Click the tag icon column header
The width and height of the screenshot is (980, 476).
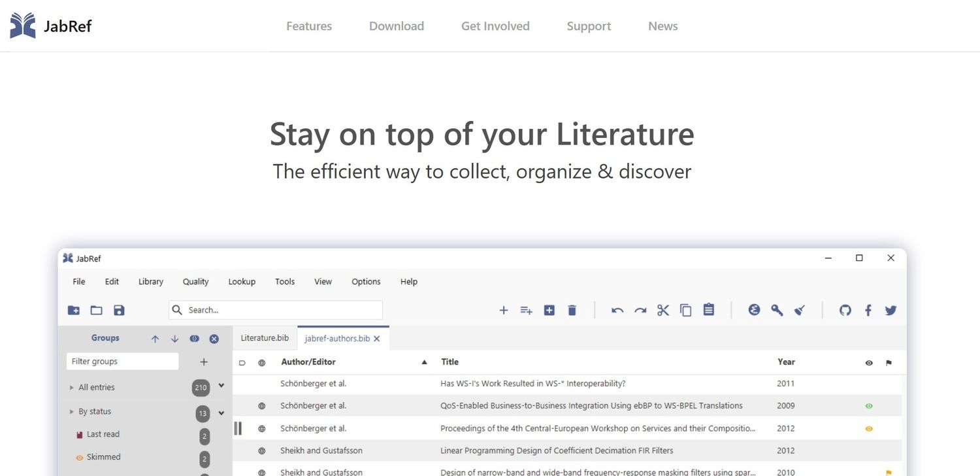[x=242, y=362]
